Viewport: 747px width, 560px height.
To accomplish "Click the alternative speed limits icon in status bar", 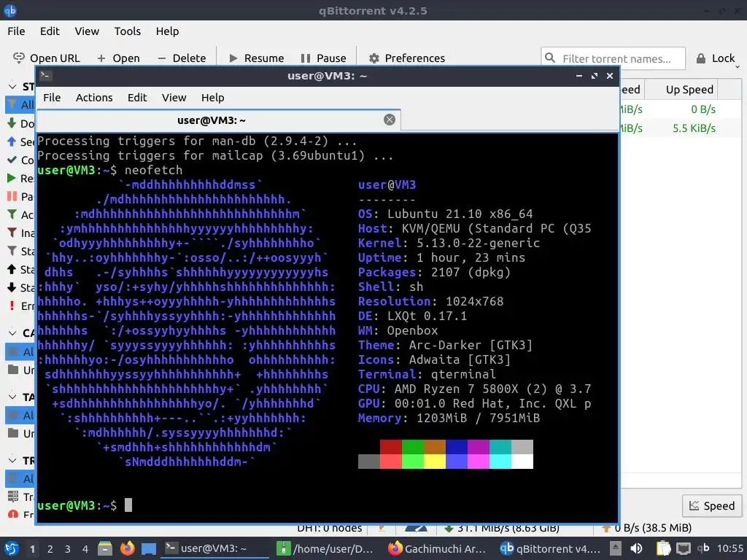I will 416,528.
